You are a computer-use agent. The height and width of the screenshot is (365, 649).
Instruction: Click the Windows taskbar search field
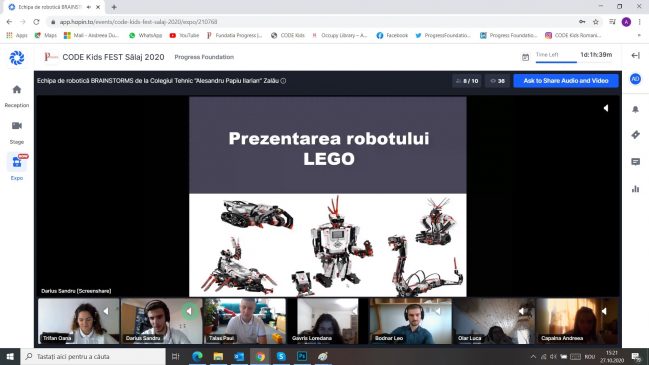point(93,356)
